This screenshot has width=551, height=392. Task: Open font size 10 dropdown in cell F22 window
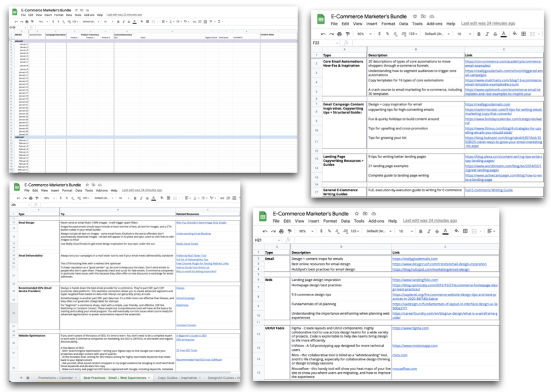[x=464, y=34]
